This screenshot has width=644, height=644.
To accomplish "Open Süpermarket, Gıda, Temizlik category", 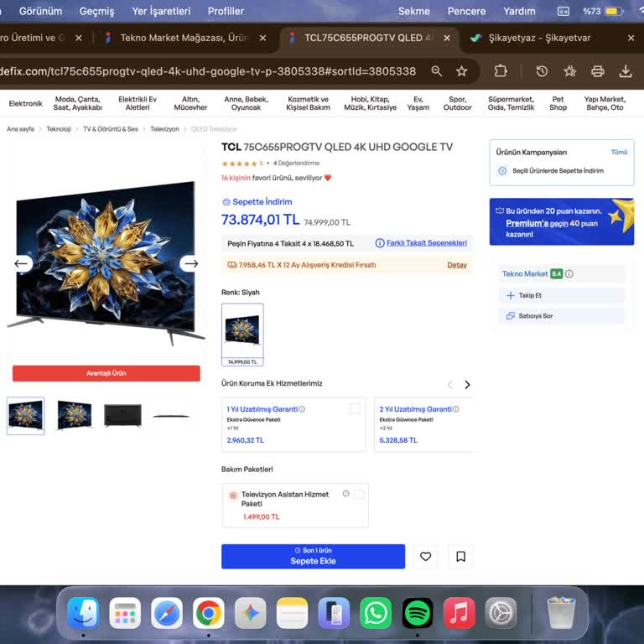I will [511, 103].
